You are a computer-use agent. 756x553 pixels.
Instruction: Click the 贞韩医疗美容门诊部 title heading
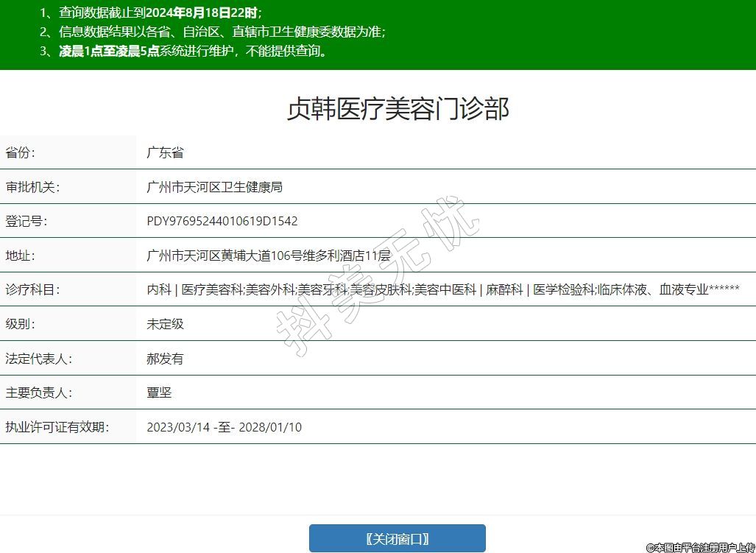coord(398,109)
